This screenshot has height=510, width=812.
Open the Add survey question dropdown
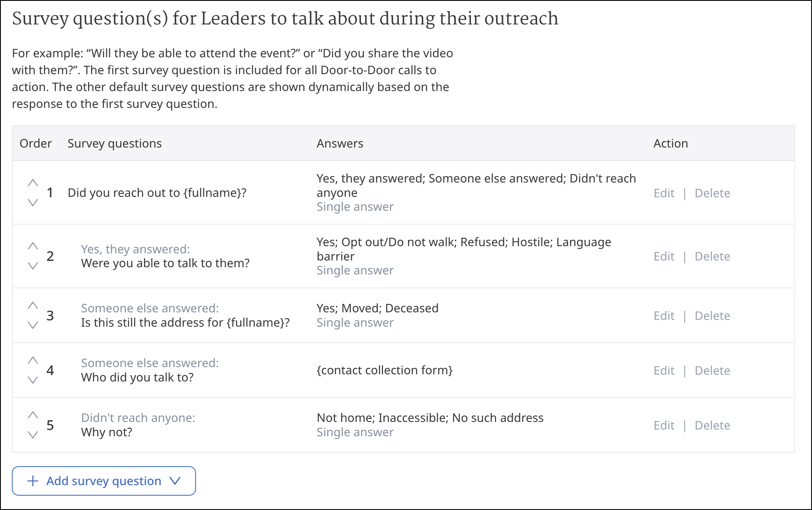point(104,481)
